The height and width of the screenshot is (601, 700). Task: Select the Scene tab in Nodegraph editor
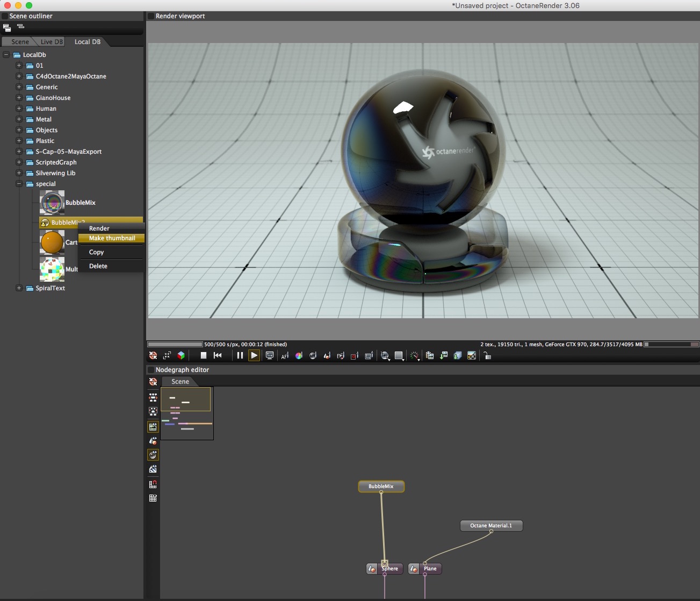tap(180, 382)
